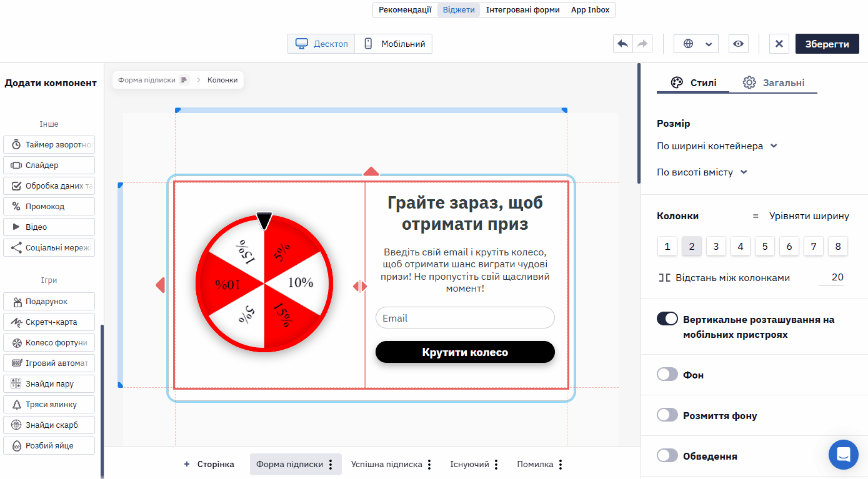868x479 pixels.
Task: Set columns count to 3
Action: coord(716,246)
